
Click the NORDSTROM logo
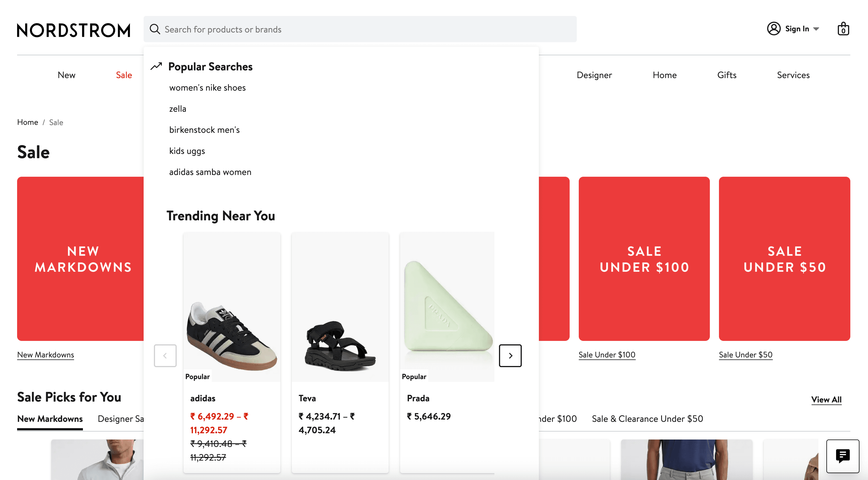(74, 30)
